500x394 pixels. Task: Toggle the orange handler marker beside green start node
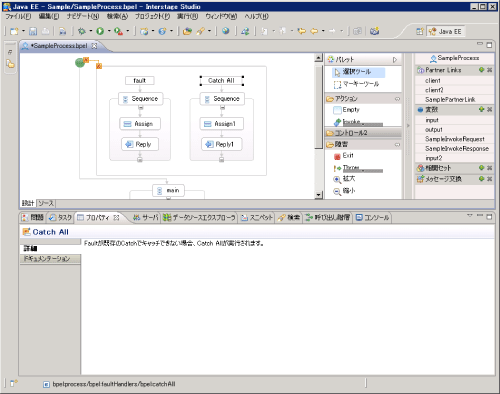point(86,60)
